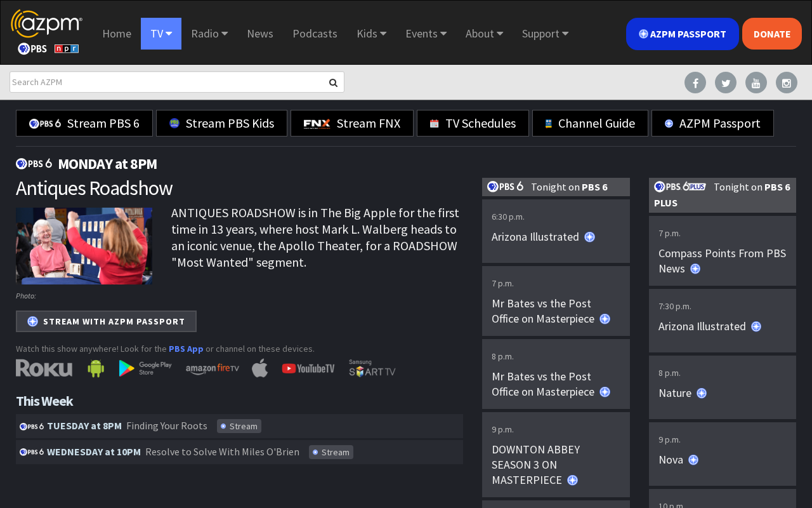This screenshot has height=508, width=812.
Task: Open Downton Abbey Season 3 on Masterpiece listing
Action: [x=556, y=455]
